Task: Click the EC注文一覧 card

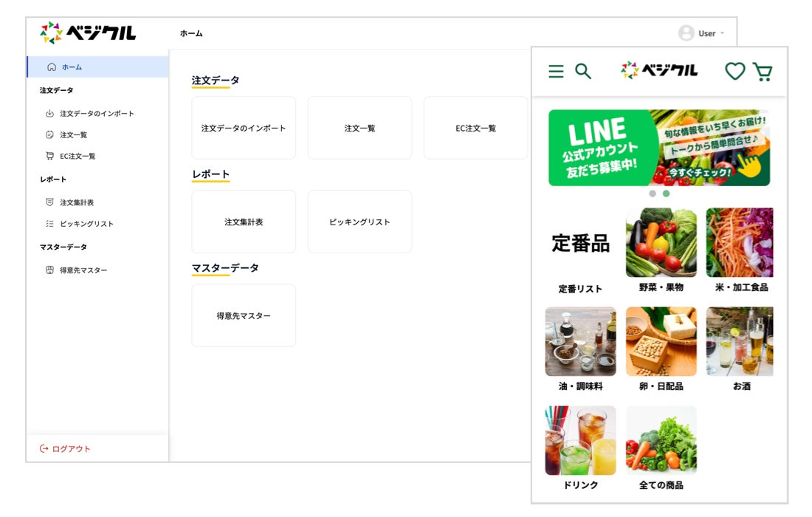Action: point(475,128)
